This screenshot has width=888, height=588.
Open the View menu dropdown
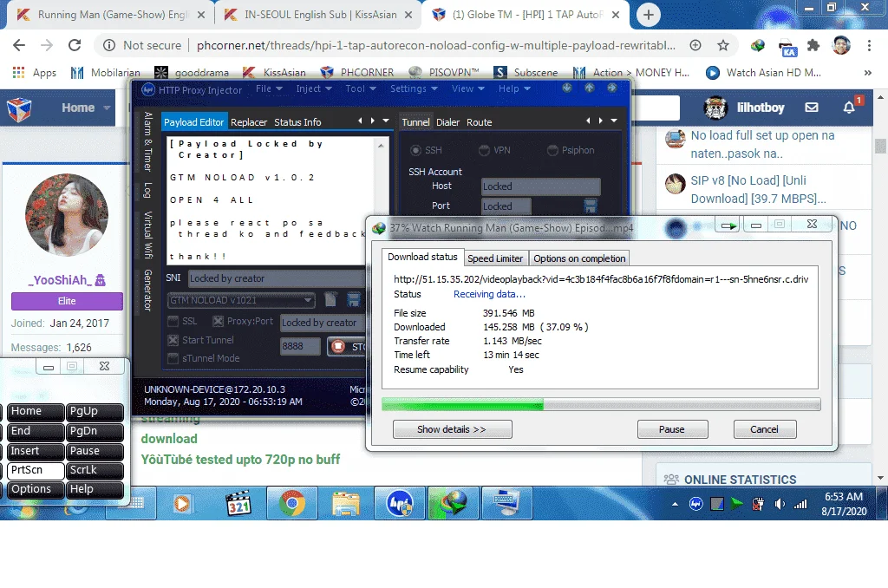tap(467, 88)
